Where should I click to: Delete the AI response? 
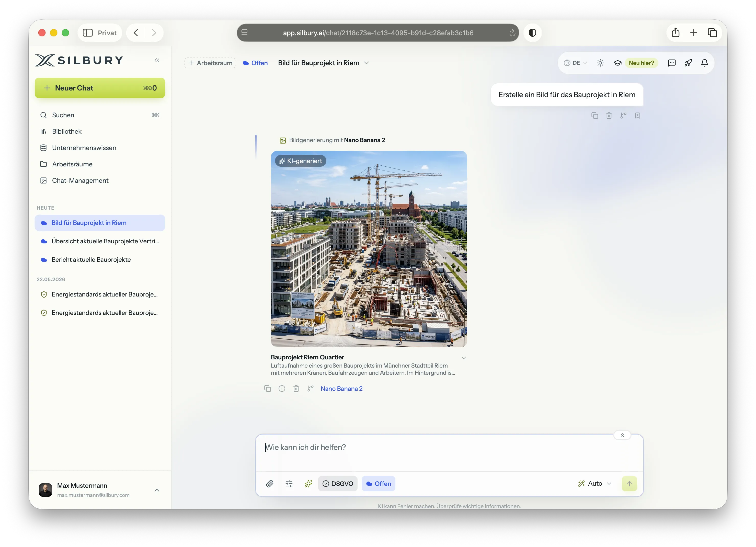coord(296,389)
